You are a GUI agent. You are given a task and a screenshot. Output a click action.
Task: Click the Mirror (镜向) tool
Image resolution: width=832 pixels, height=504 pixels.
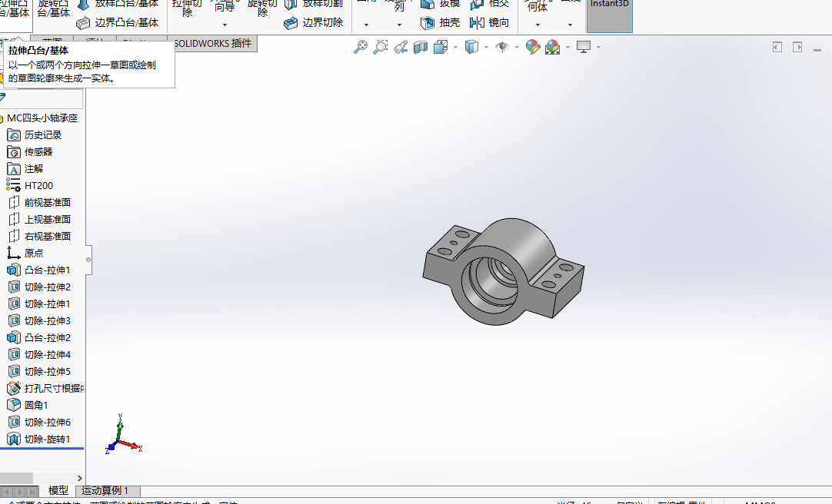[489, 22]
